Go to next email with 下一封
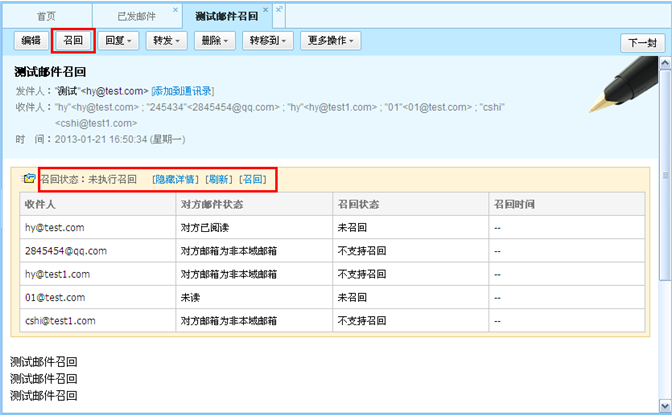This screenshot has height=415, width=672. click(640, 43)
